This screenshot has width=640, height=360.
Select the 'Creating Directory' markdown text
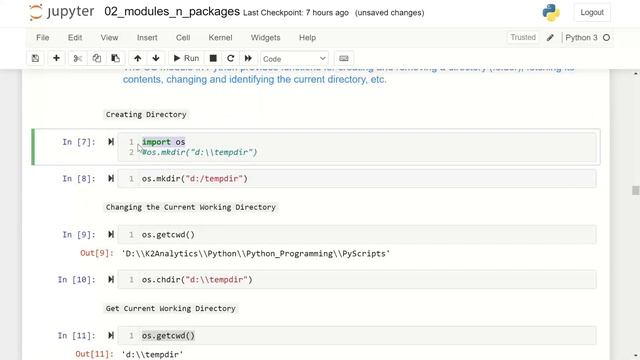pos(146,115)
